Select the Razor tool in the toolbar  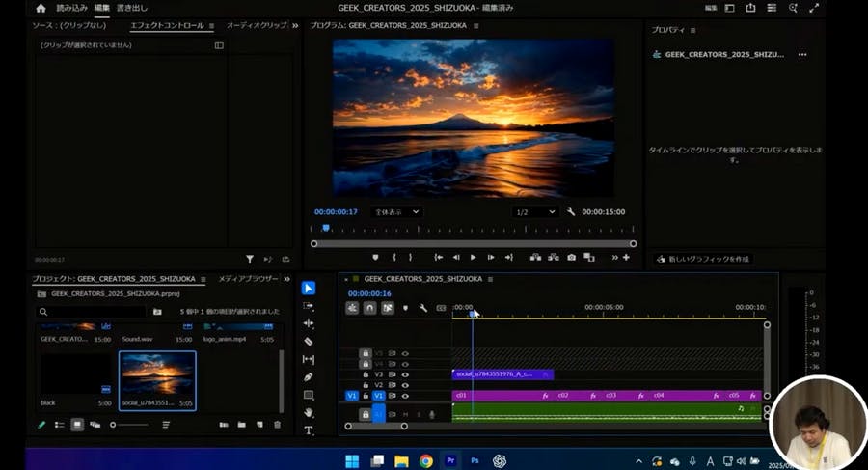click(x=309, y=342)
